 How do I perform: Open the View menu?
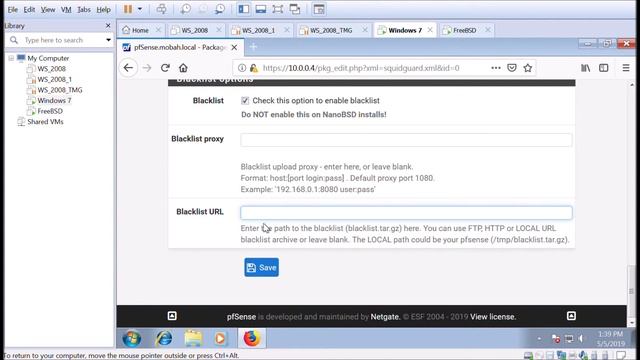coord(48,9)
